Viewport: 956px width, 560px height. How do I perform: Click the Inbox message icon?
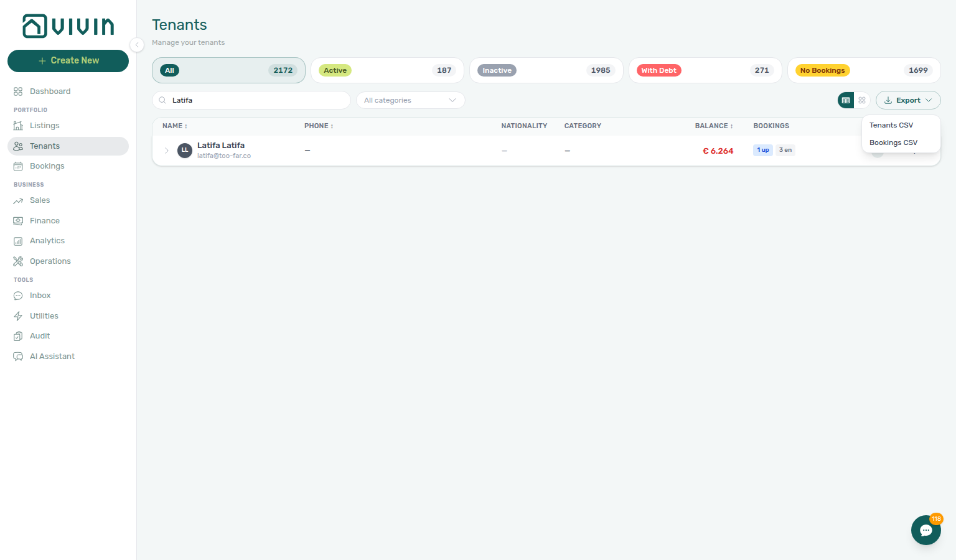(x=18, y=296)
